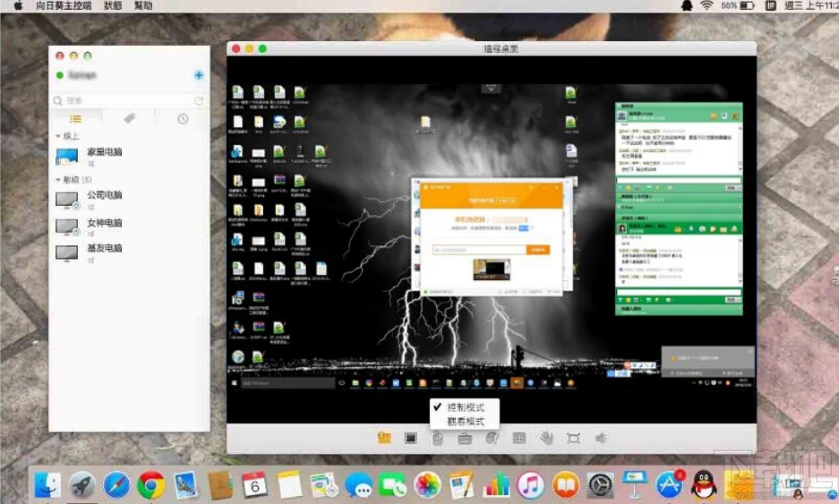
Task: Expand the chevron tab atop the remote desktop
Action: [x=491, y=88]
